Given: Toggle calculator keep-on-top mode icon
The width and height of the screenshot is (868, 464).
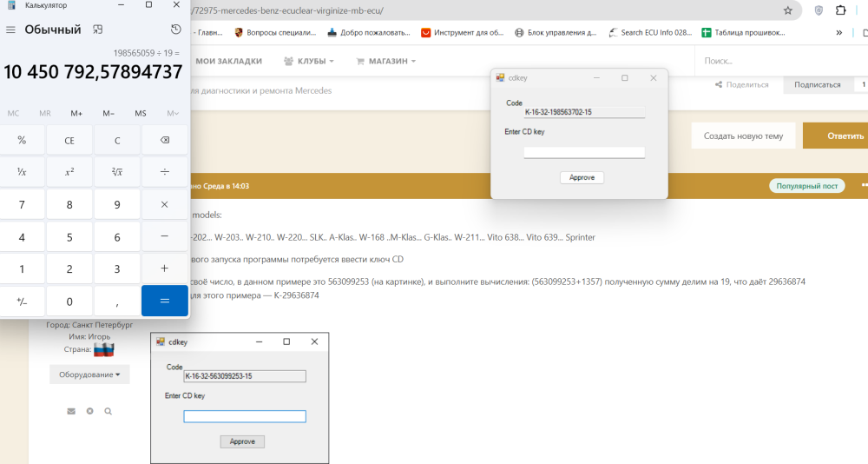Looking at the screenshot, I should tap(98, 30).
